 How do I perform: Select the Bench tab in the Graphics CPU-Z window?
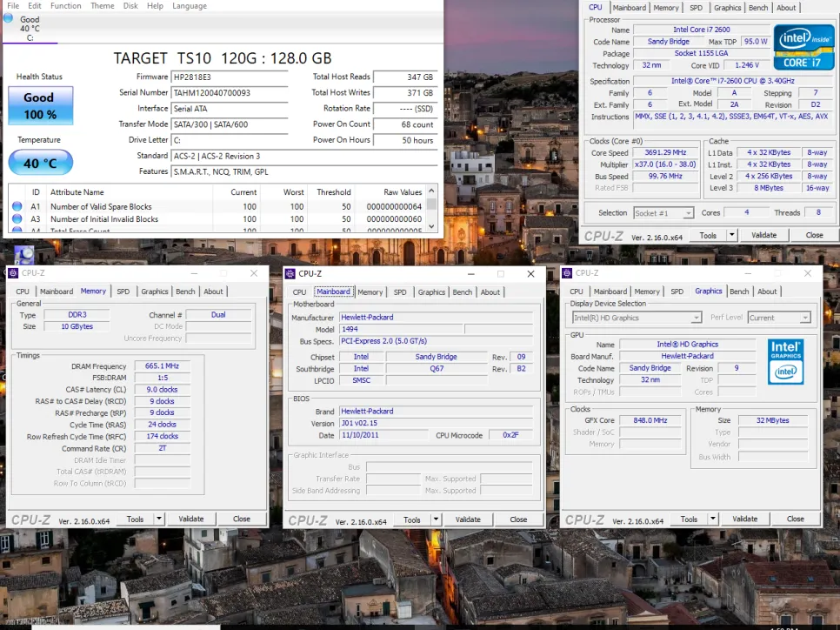739,292
